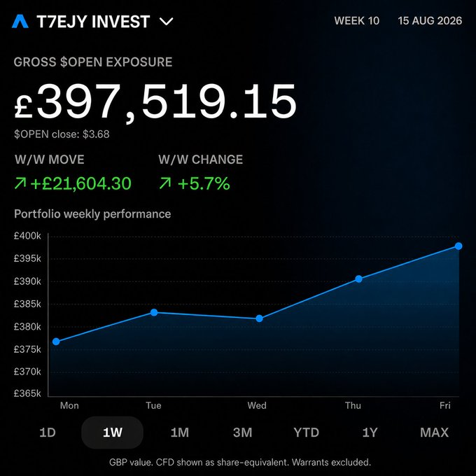
Task: Click the Tuesday data point on chart
Action: coord(154,312)
